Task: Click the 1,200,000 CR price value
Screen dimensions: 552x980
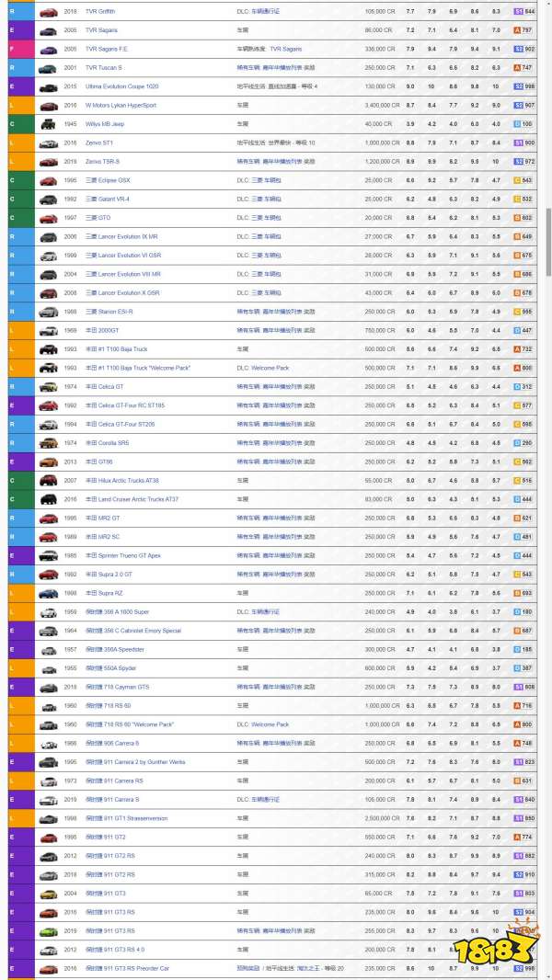Action: point(382,162)
